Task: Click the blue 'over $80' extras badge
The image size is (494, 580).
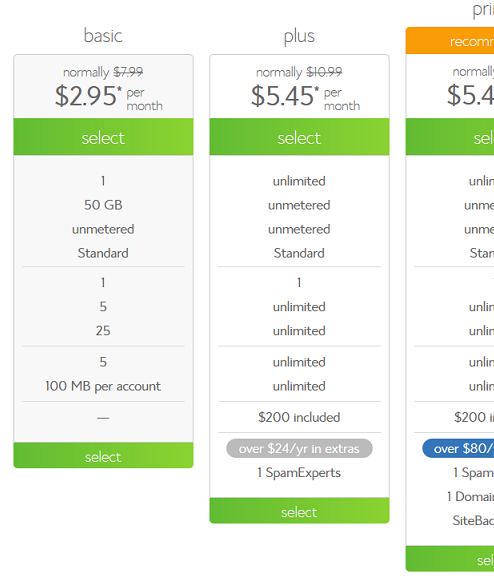Action: click(458, 448)
